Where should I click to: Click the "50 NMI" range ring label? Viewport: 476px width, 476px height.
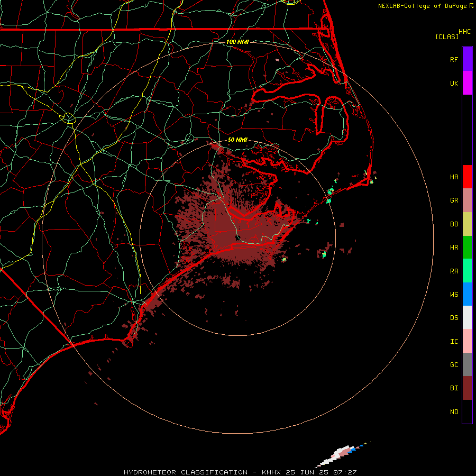point(237,140)
